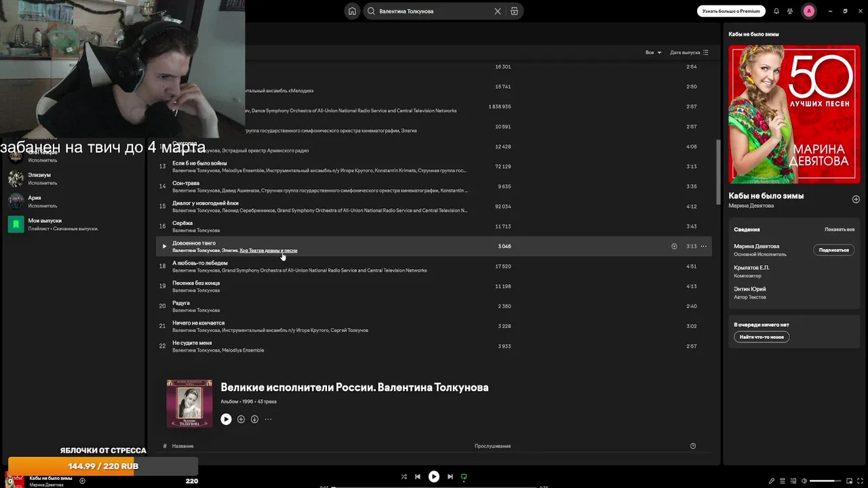This screenshot has width=868, height=488.
Task: Skip to the previous track
Action: click(x=418, y=476)
